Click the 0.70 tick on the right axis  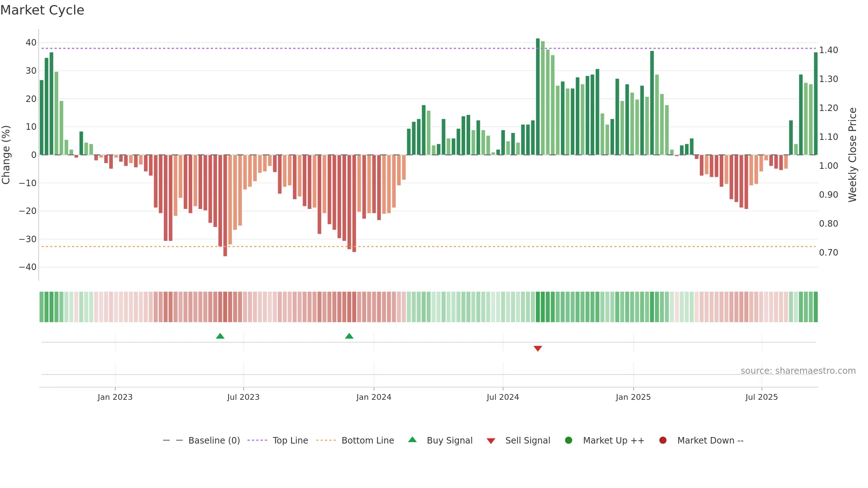coord(829,252)
